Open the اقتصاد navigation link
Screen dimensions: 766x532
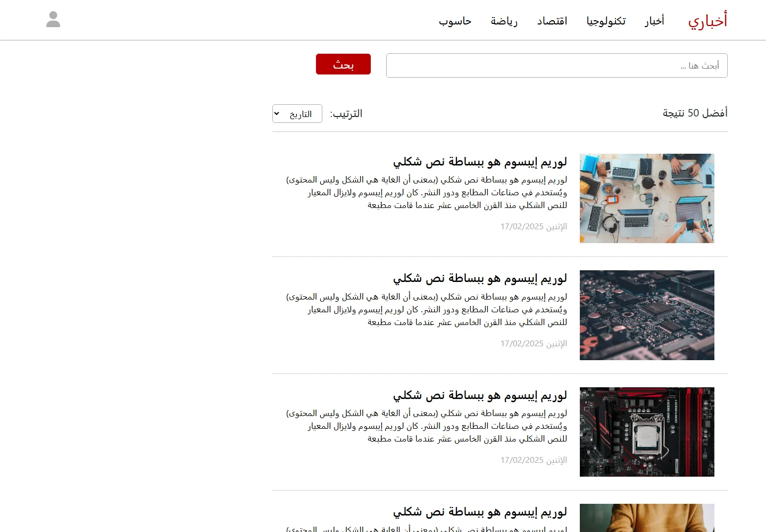552,21
